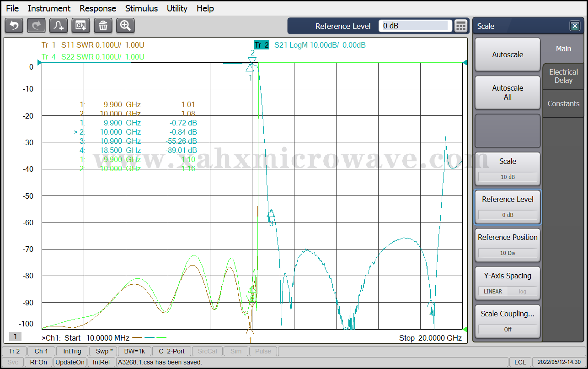Switch to the Electrical Delay tab
This screenshot has height=369, width=588.
coord(563,76)
